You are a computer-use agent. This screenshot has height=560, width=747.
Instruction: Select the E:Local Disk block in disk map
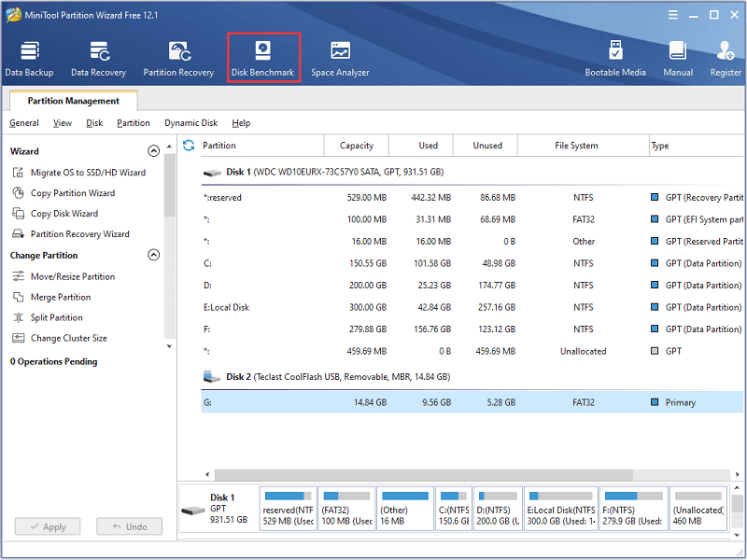[561, 509]
